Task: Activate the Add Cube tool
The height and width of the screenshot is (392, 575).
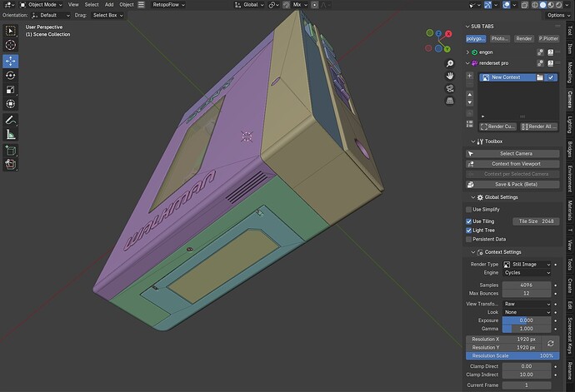Action: click(x=10, y=150)
